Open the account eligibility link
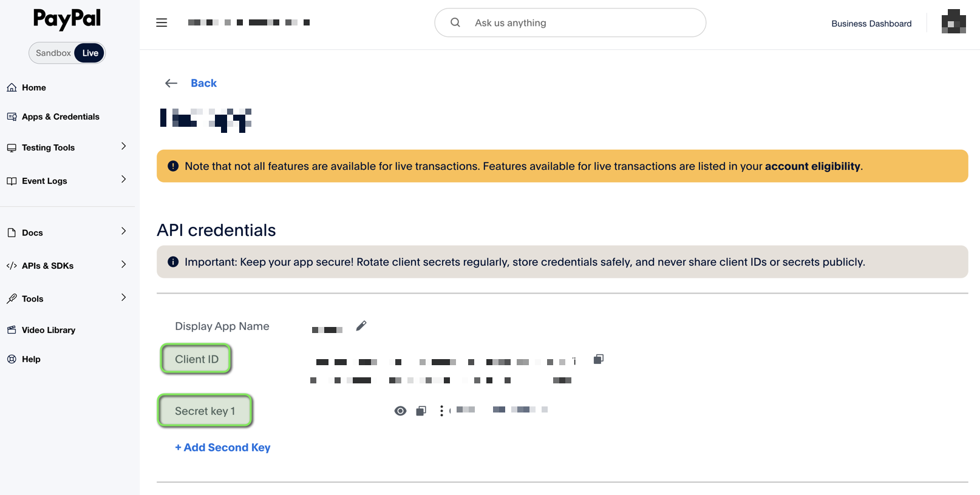980x495 pixels. coord(812,166)
